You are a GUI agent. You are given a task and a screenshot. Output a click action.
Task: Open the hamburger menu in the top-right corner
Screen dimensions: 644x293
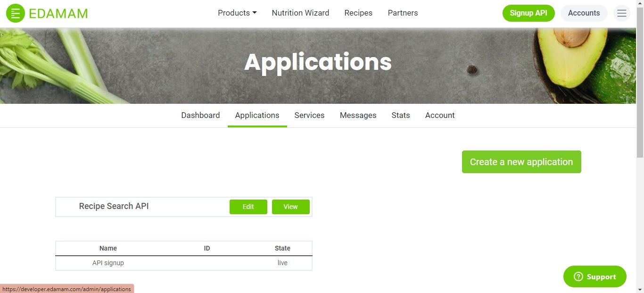pyautogui.click(x=621, y=13)
